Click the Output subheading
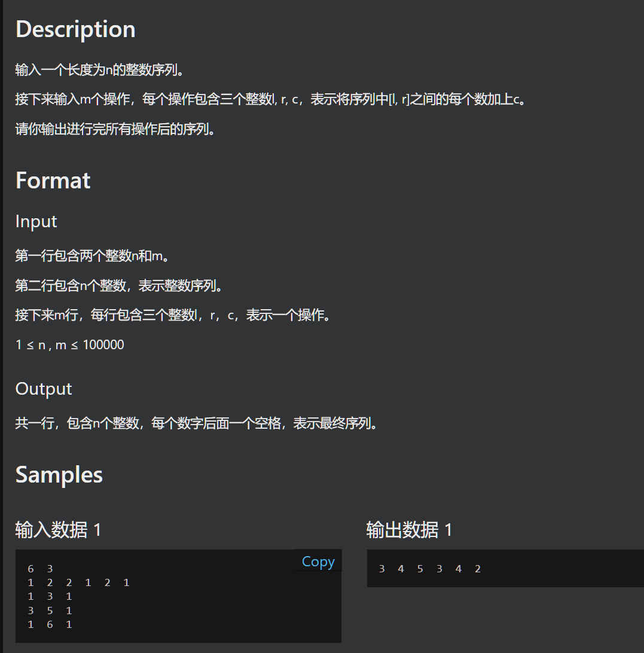 point(44,389)
